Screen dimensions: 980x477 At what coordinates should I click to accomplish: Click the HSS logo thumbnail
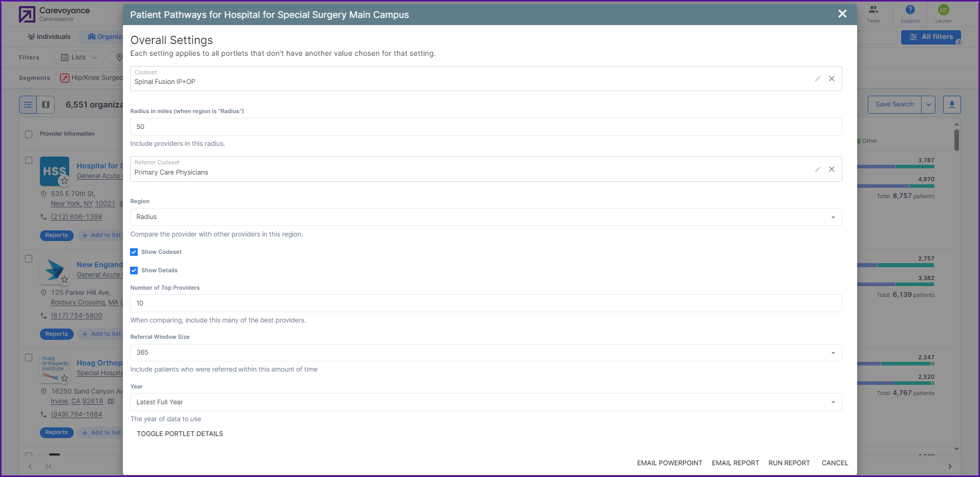point(54,171)
